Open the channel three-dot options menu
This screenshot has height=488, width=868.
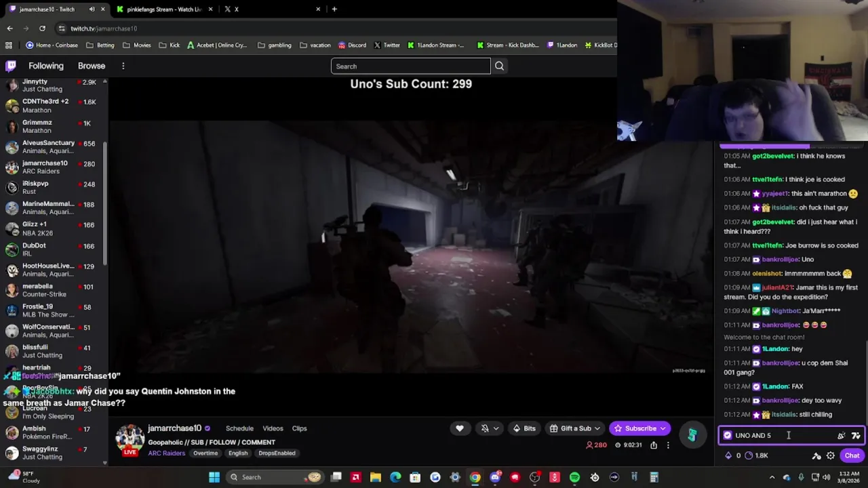pyautogui.click(x=668, y=445)
